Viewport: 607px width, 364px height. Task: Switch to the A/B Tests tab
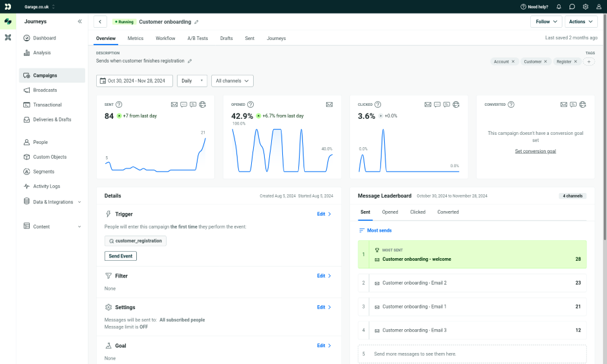click(198, 38)
